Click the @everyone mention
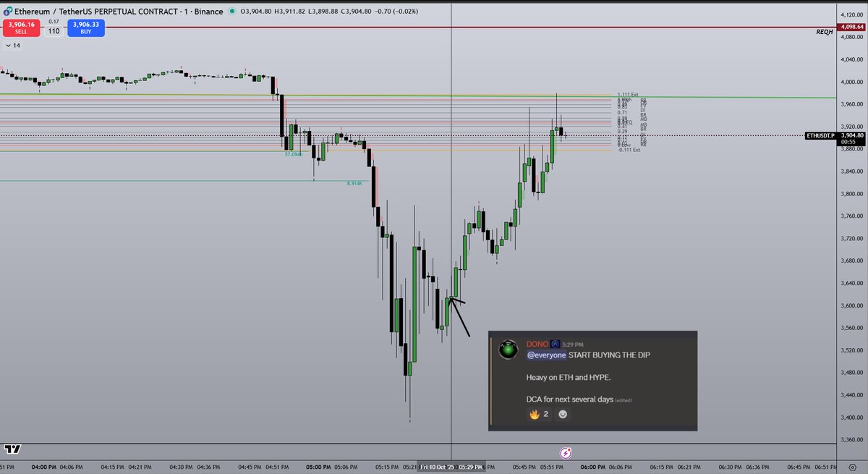This screenshot has width=868, height=474. coord(546,355)
